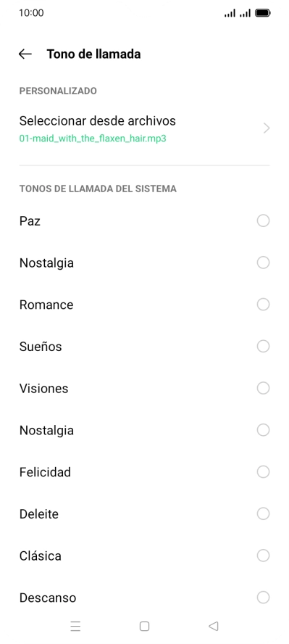289x644 pixels.
Task: Tap the back arrow icon
Action: click(x=25, y=54)
